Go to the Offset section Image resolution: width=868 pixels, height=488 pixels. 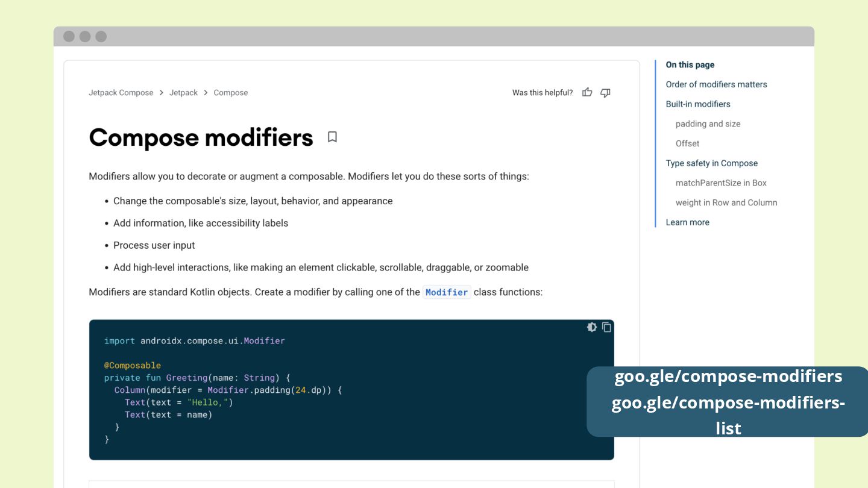pos(687,143)
